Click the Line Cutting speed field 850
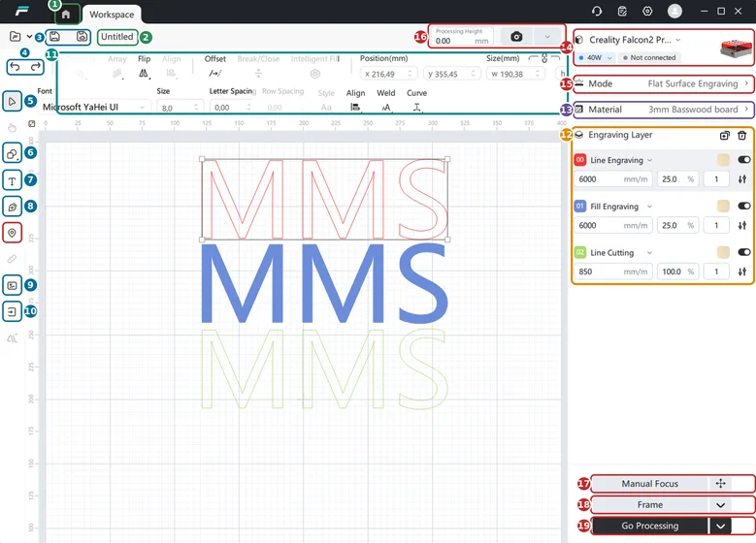756x543 pixels. pyautogui.click(x=613, y=271)
